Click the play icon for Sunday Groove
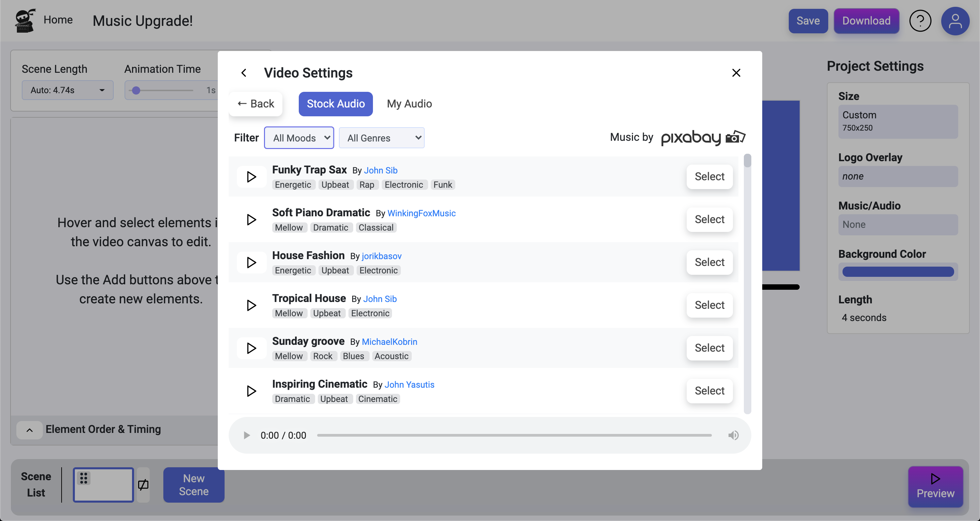This screenshot has height=521, width=980. pos(252,348)
